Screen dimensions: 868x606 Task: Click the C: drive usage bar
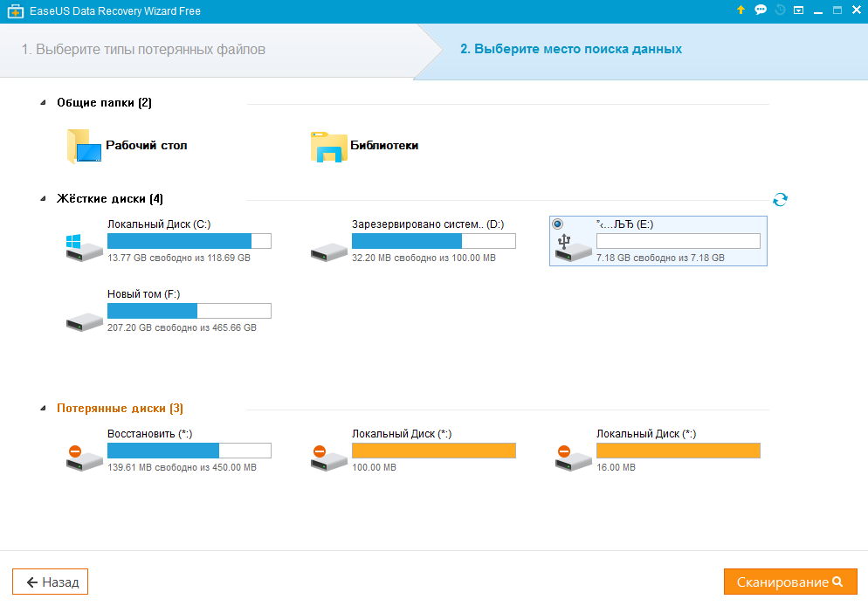click(x=189, y=241)
